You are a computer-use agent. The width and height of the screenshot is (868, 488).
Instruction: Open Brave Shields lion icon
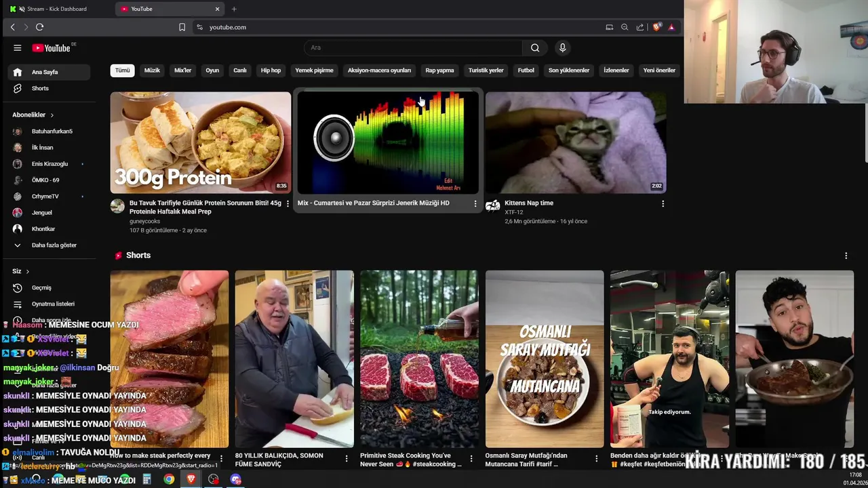point(656,27)
